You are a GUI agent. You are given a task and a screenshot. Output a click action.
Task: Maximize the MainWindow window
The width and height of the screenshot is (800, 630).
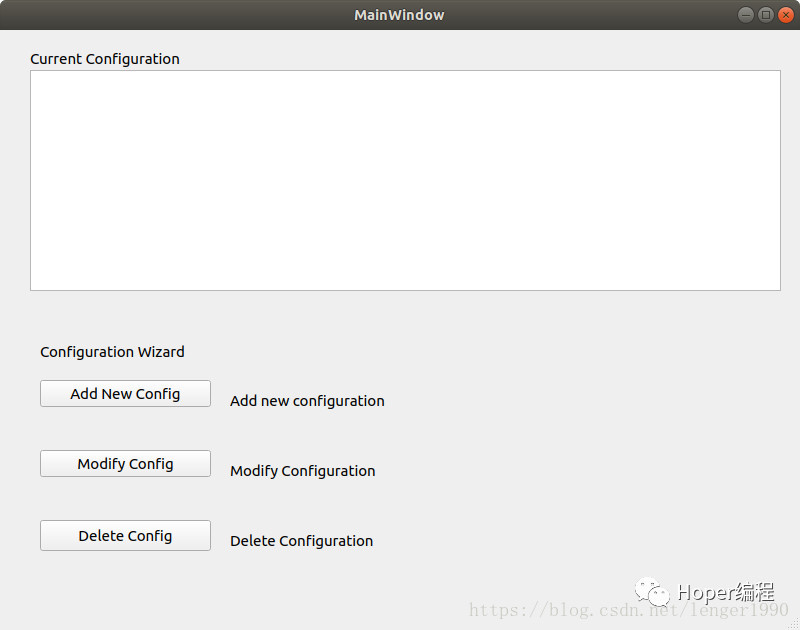(x=765, y=15)
